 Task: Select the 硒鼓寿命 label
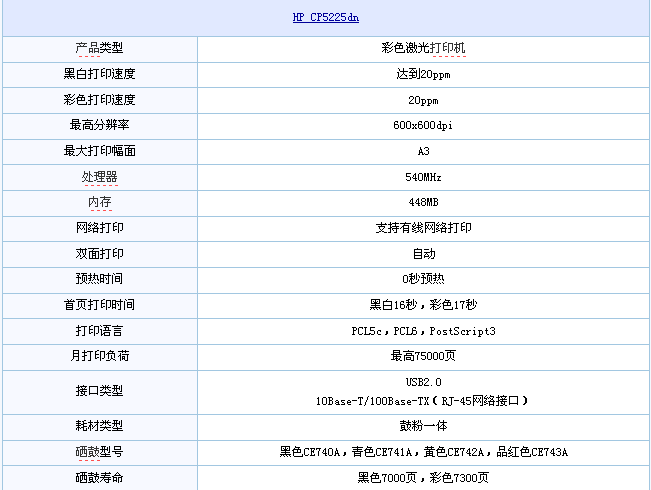99,478
